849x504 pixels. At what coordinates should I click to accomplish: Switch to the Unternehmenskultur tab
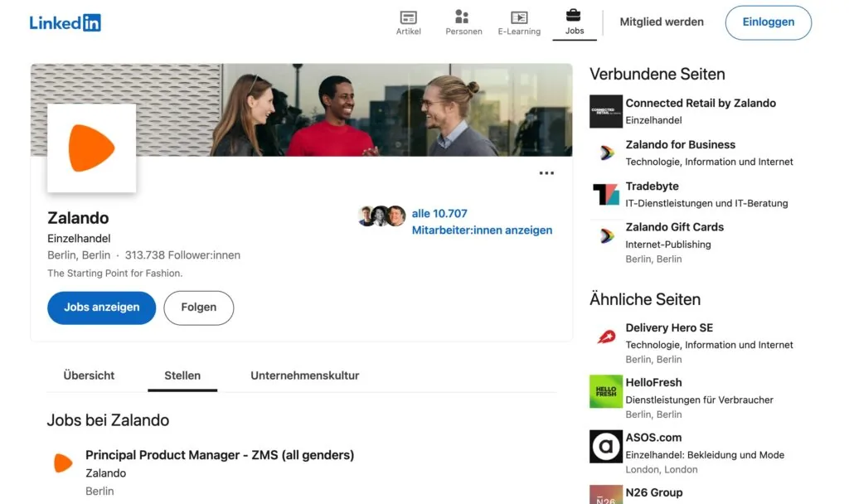[x=305, y=376]
